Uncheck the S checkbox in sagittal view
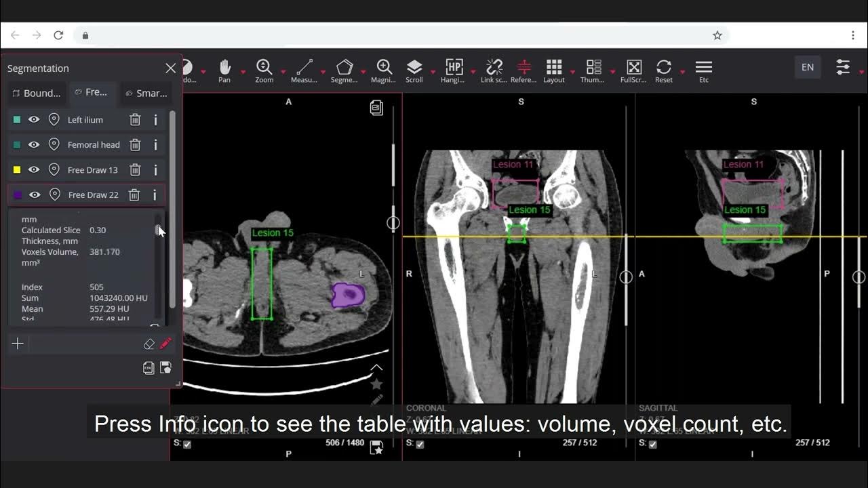The image size is (868, 488). pyautogui.click(x=652, y=445)
